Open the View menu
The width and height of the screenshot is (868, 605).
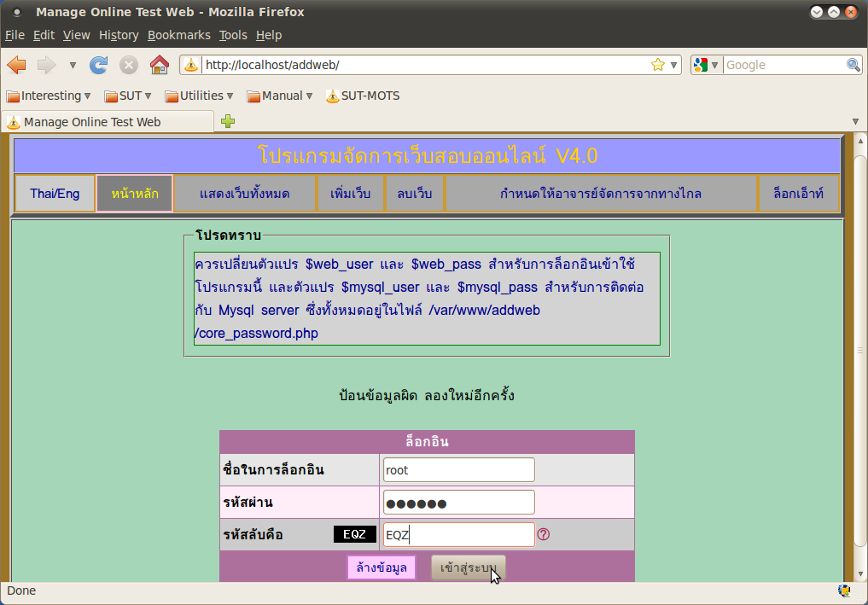tap(77, 35)
